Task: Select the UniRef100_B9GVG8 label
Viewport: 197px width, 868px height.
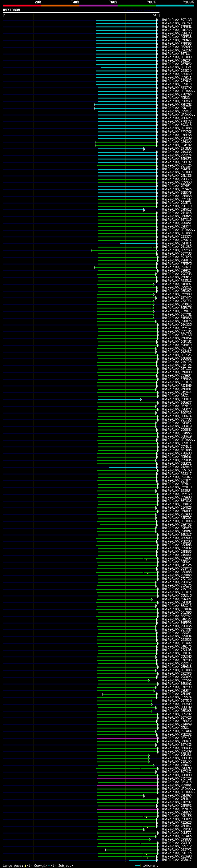Action: (x=177, y=101)
